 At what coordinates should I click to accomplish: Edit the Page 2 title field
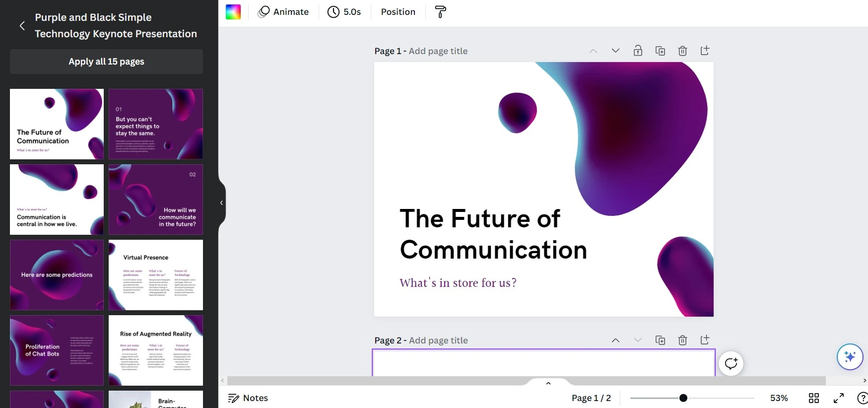438,340
